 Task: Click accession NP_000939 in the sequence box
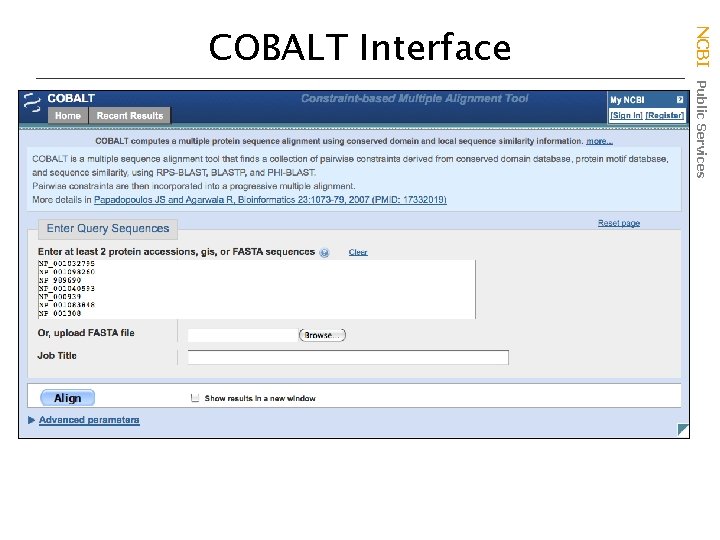coord(60,297)
